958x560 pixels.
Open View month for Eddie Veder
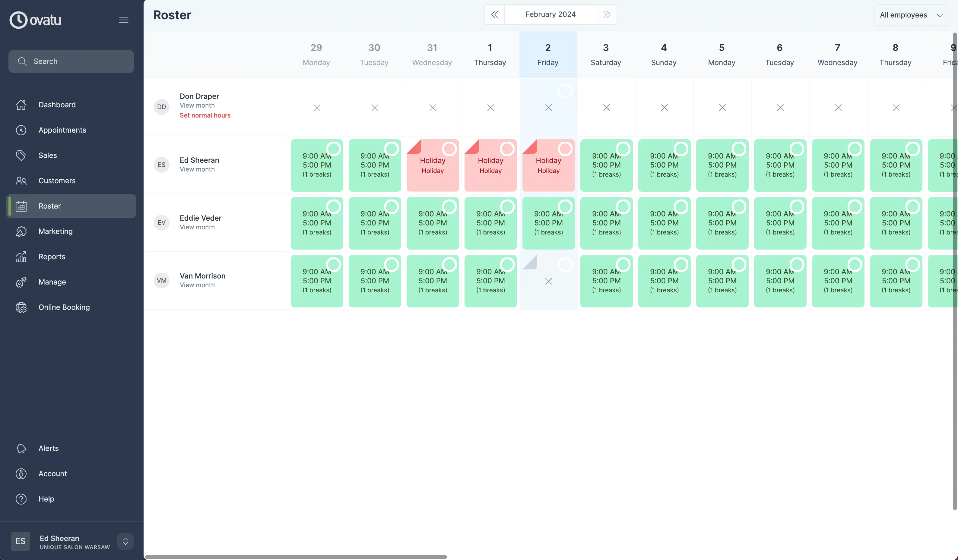197,227
